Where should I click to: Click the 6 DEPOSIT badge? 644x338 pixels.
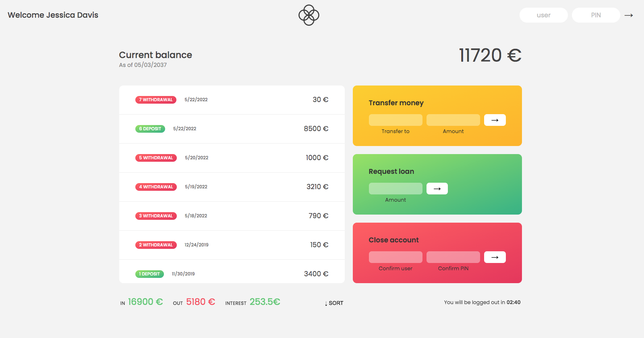point(150,129)
